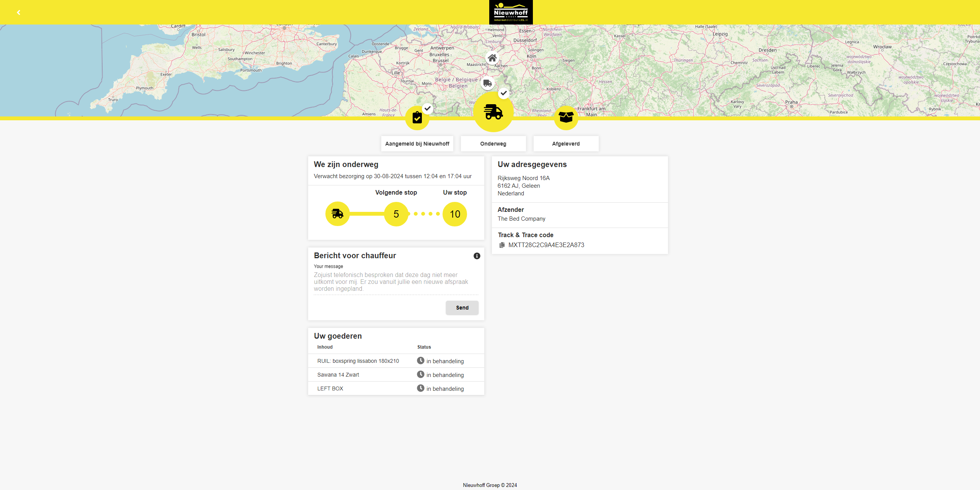Click the clipboard check registration icon

pyautogui.click(x=417, y=118)
